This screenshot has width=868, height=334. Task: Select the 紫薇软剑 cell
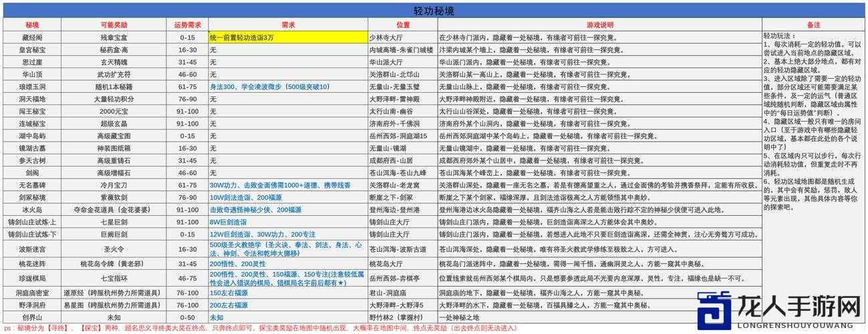[x=114, y=197]
